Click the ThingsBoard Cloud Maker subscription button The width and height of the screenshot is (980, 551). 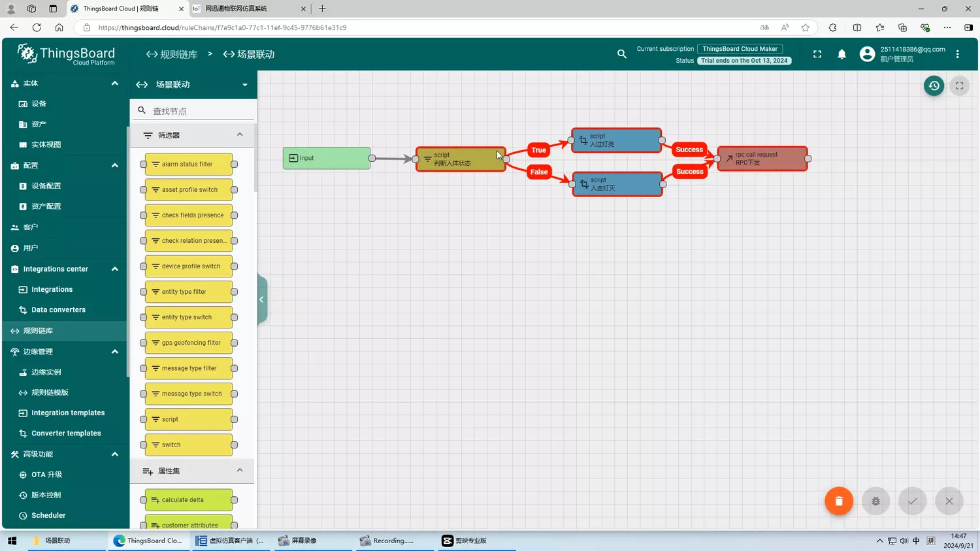point(740,49)
